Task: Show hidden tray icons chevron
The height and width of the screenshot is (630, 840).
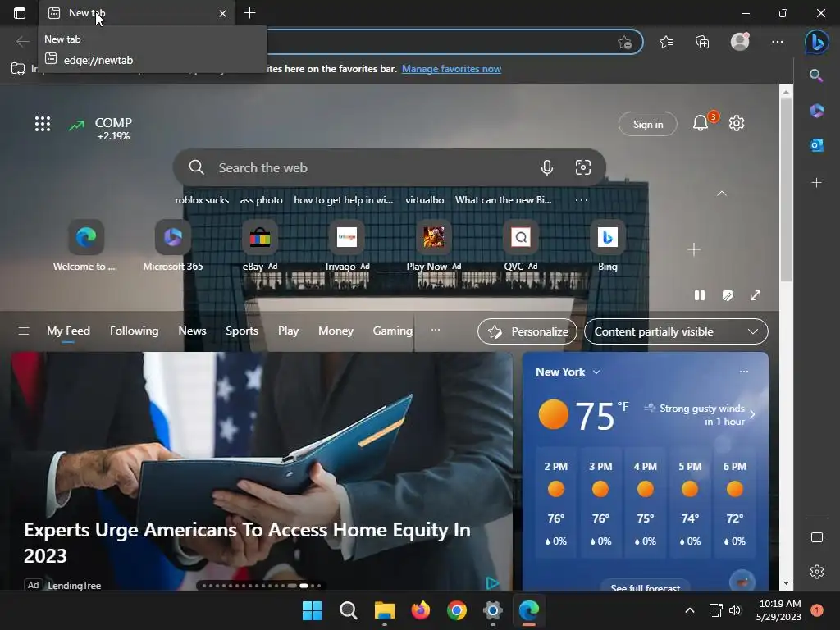Action: pyautogui.click(x=689, y=610)
